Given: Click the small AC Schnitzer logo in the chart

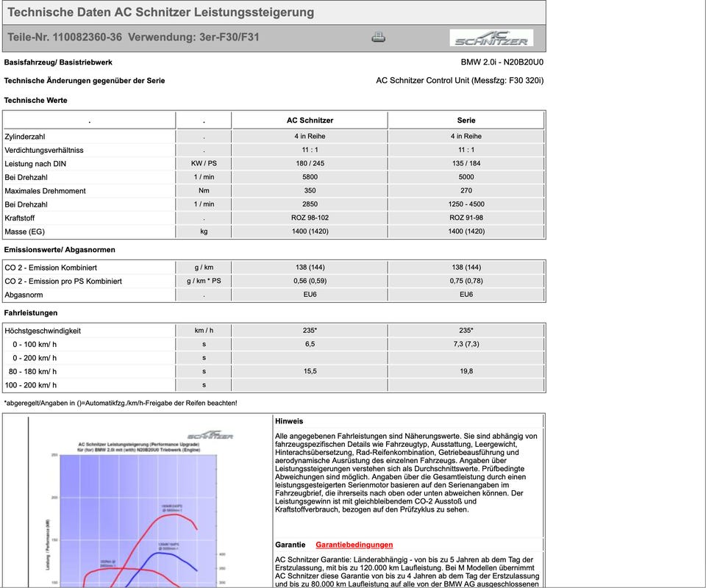Looking at the screenshot, I should coord(210,436).
